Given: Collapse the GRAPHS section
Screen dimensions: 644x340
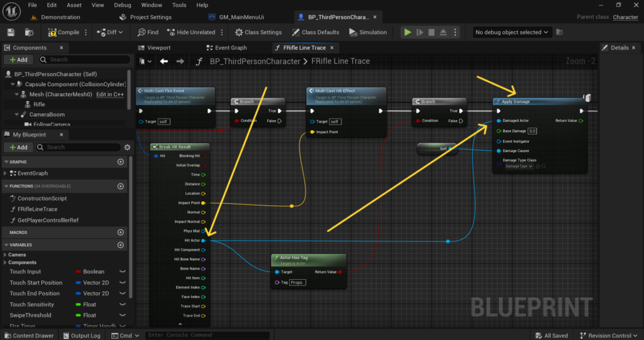Looking at the screenshot, I should point(6,162).
